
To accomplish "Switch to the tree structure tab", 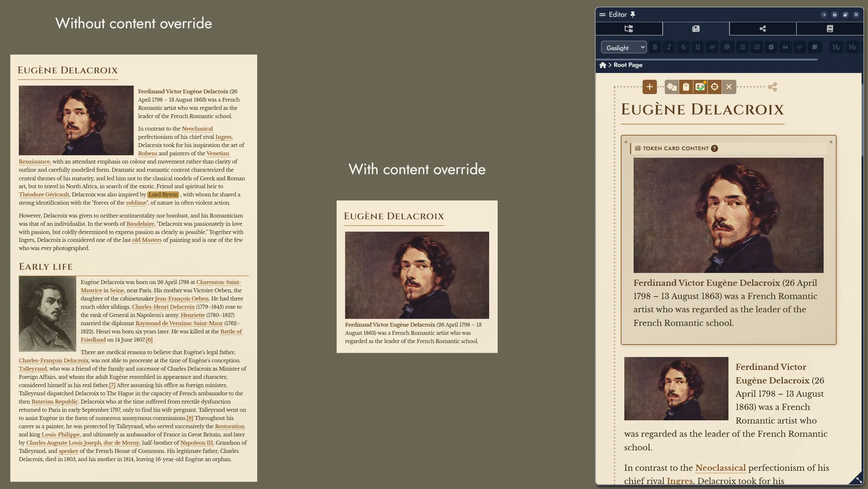I will pos(629,29).
